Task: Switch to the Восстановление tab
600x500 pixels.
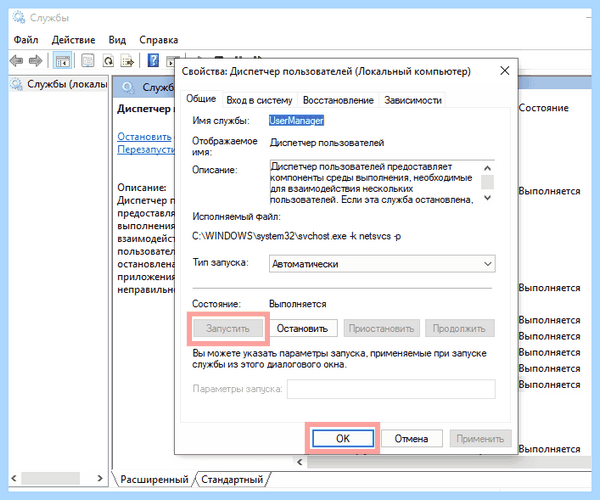Action: (x=338, y=100)
